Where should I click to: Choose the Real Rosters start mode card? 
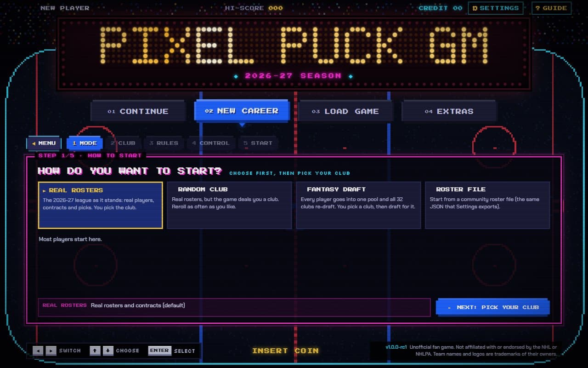101,205
